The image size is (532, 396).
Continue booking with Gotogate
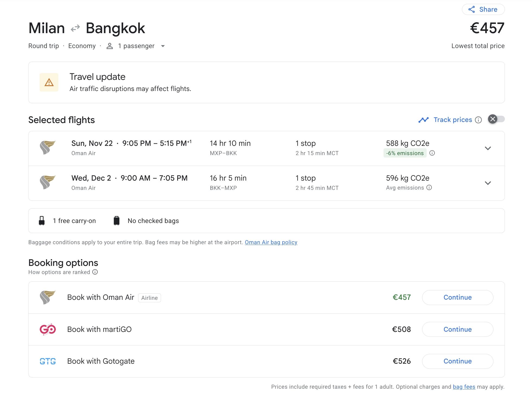[x=457, y=361]
